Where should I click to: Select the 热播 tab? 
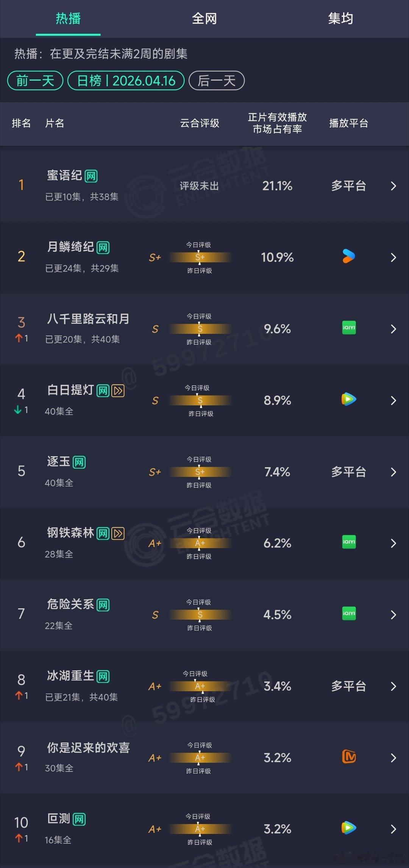point(68,19)
